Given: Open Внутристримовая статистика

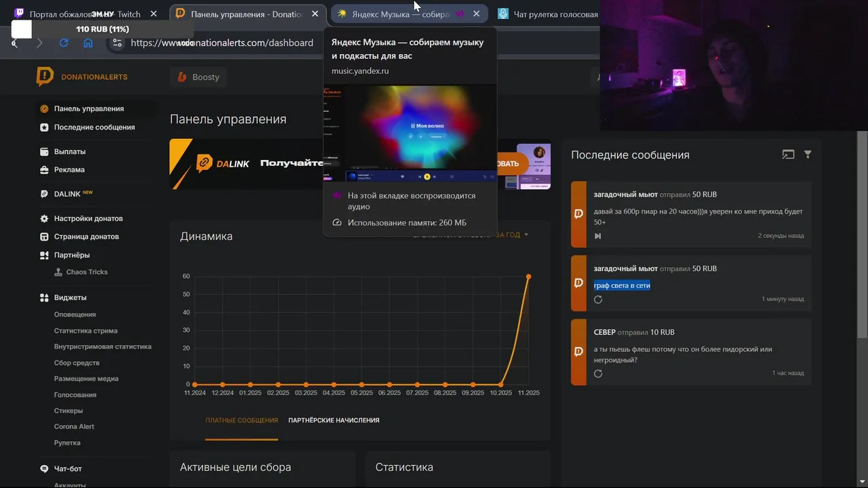Looking at the screenshot, I should [x=102, y=346].
